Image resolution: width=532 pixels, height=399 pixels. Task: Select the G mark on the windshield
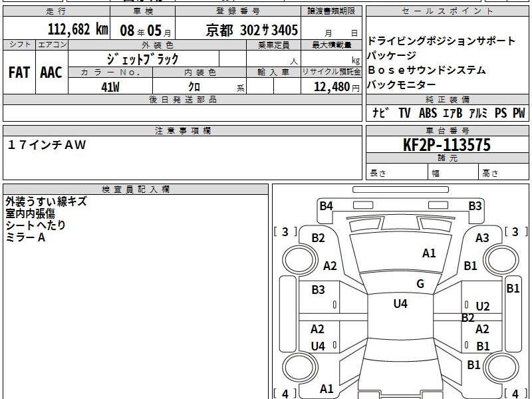(x=420, y=284)
